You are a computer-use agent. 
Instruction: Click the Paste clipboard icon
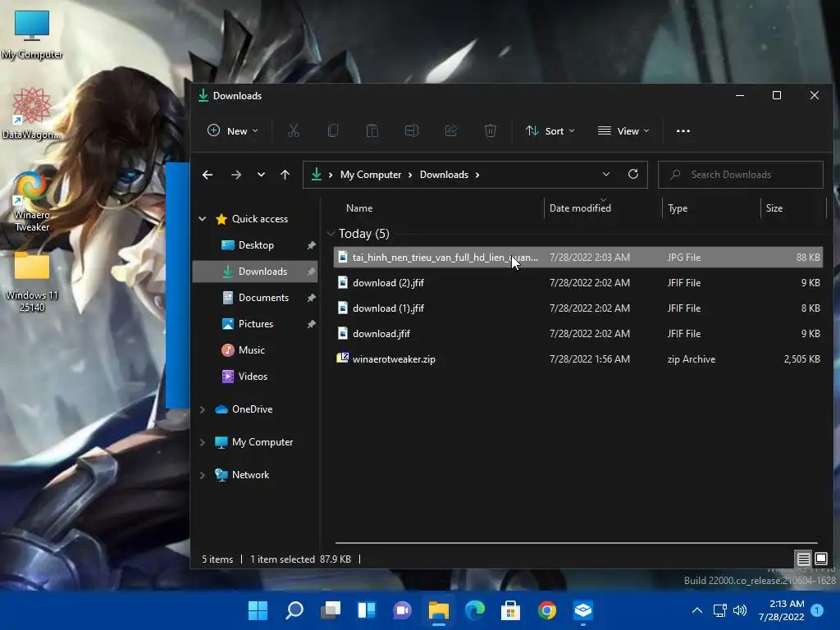point(372,130)
